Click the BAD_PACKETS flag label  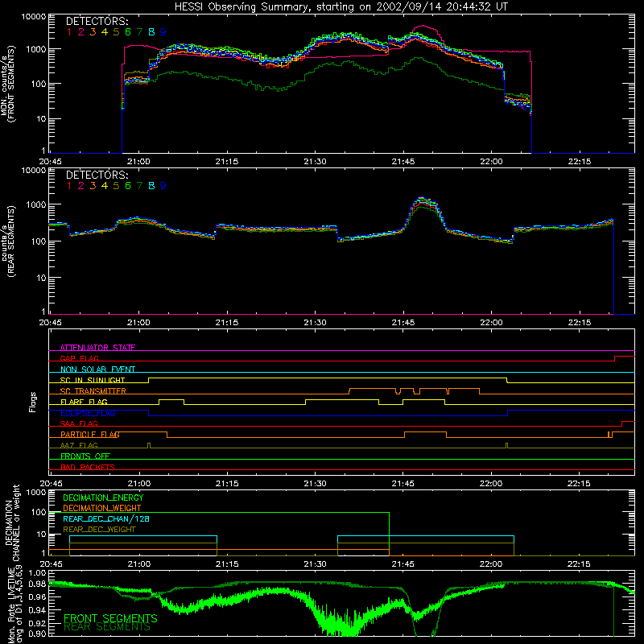[x=88, y=467]
